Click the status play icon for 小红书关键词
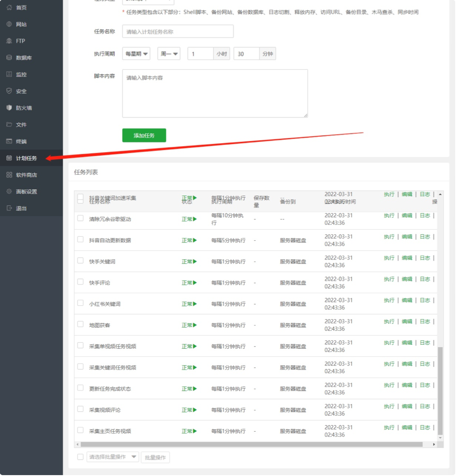Screen dimensions: 456x476 pos(195,304)
